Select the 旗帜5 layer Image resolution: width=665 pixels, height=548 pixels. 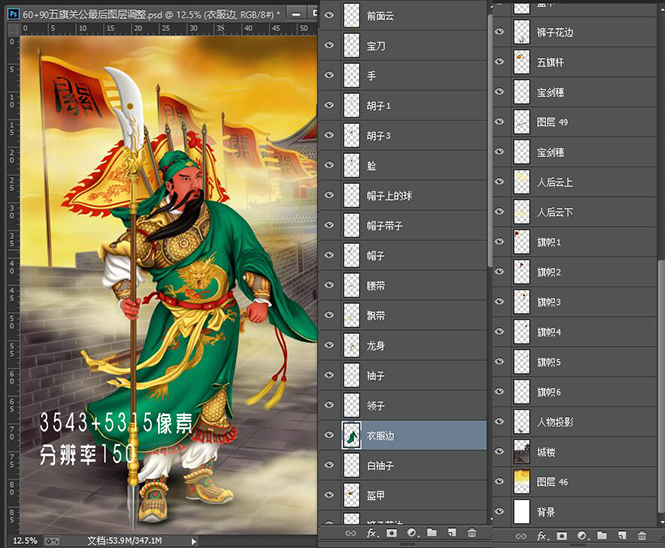(575, 362)
